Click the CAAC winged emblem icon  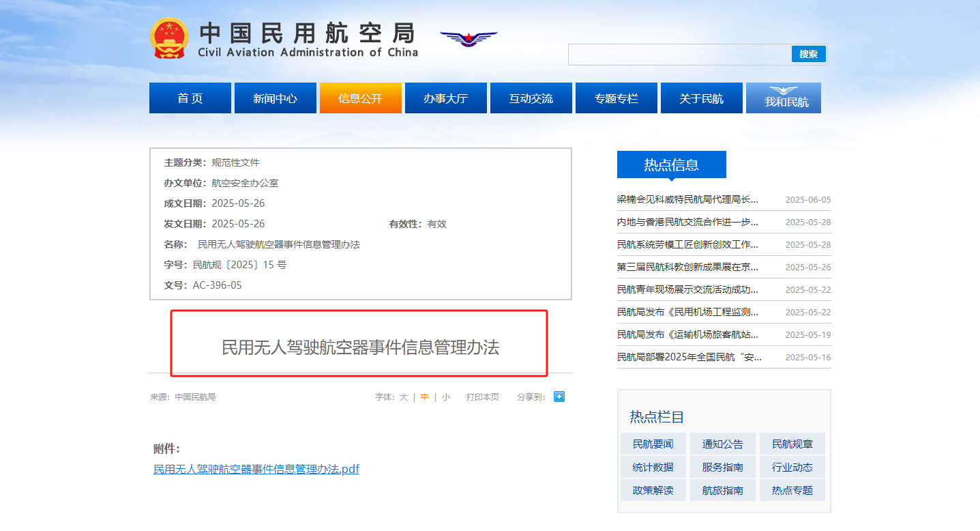click(x=469, y=39)
